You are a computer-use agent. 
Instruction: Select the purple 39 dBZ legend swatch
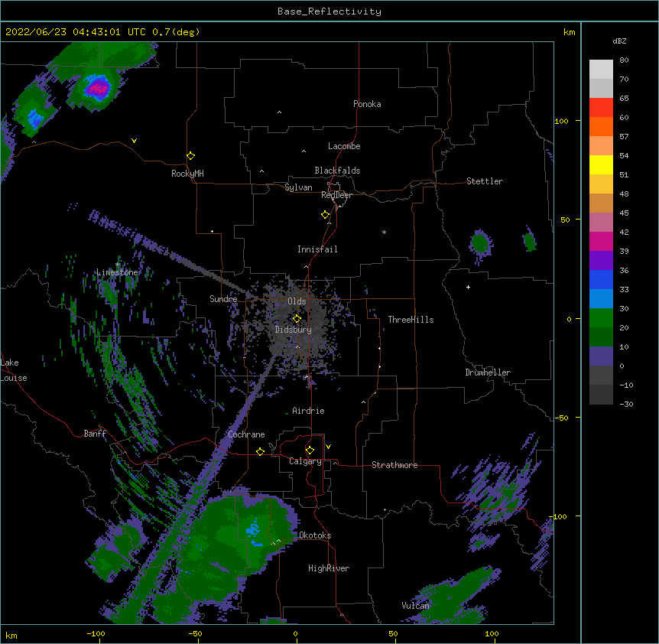coord(601,260)
